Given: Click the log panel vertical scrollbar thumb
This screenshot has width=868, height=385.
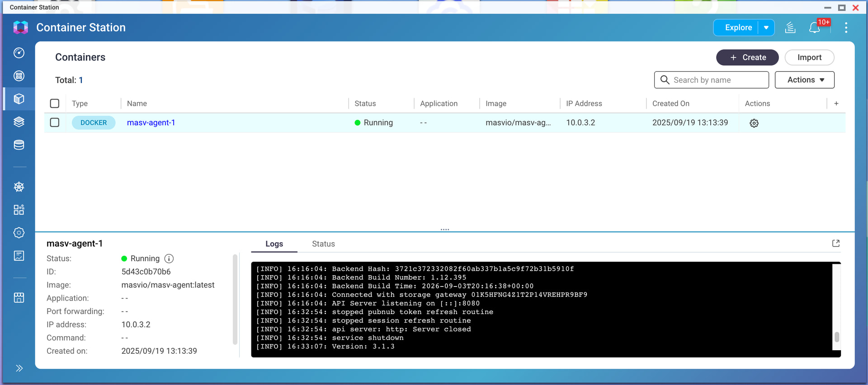Looking at the screenshot, I should (x=837, y=337).
